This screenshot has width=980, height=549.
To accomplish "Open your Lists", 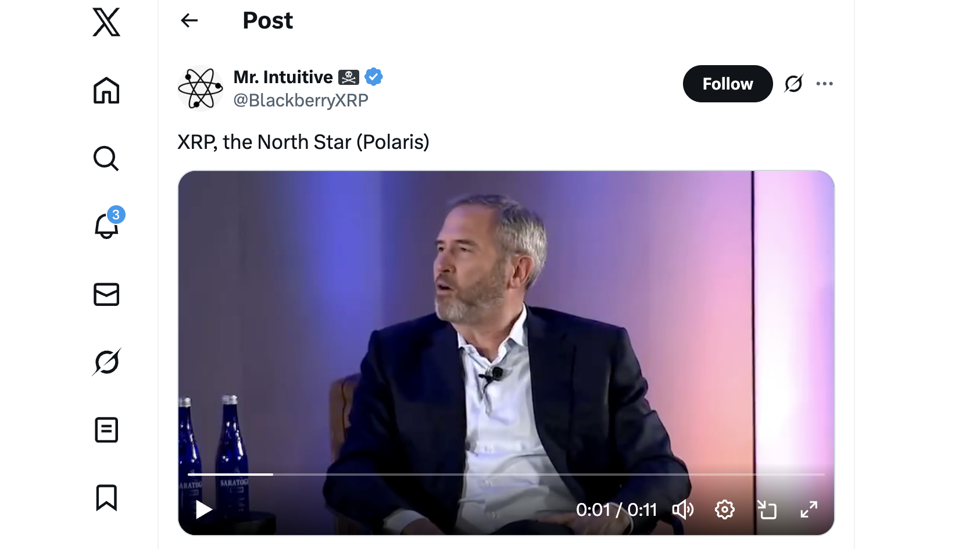I will click(x=106, y=430).
